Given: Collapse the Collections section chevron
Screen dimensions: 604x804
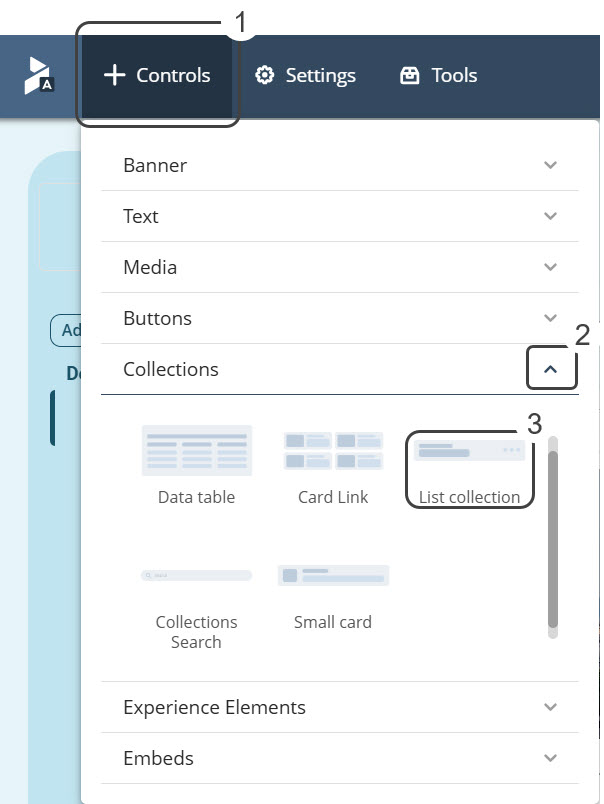Looking at the screenshot, I should click(x=551, y=370).
